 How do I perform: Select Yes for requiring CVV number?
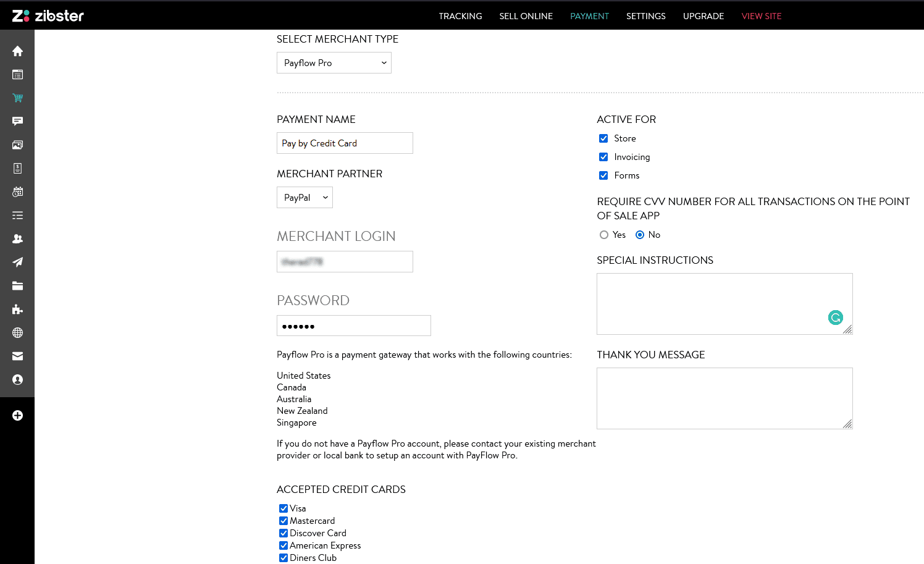tap(604, 235)
